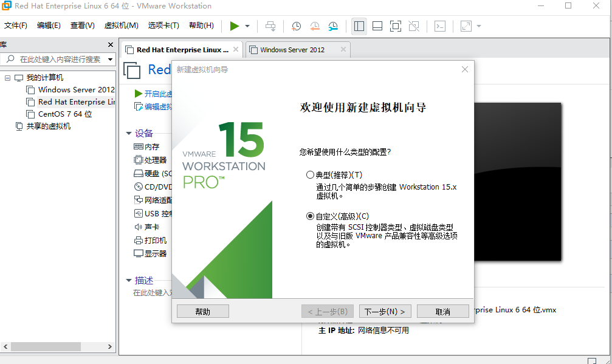This screenshot has width=612, height=364.
Task: Open the power options dropdown arrow
Action: pyautogui.click(x=247, y=26)
